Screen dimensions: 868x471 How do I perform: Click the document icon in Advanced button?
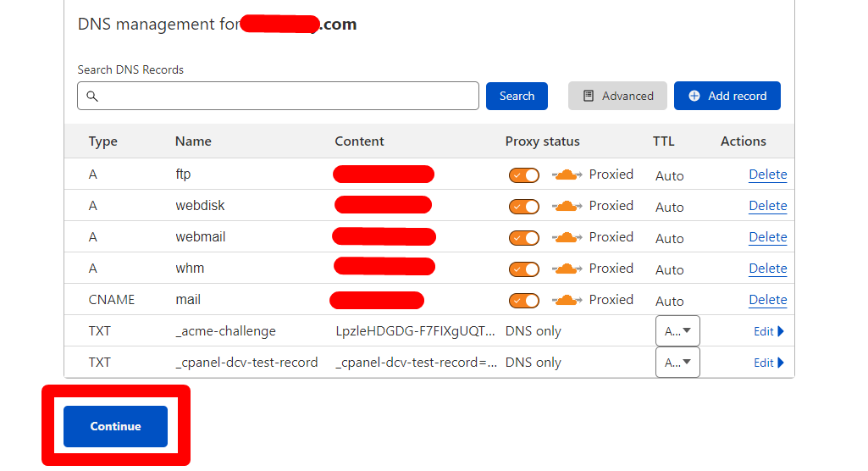pos(589,97)
